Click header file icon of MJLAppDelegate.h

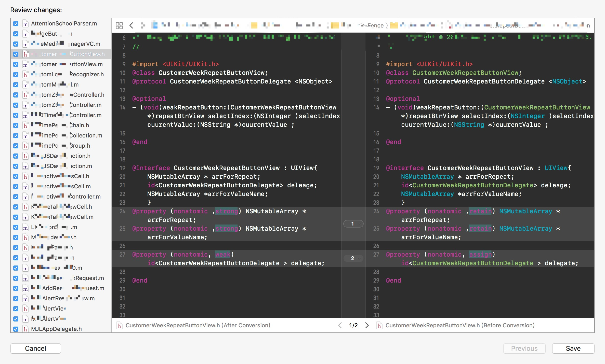click(x=25, y=329)
